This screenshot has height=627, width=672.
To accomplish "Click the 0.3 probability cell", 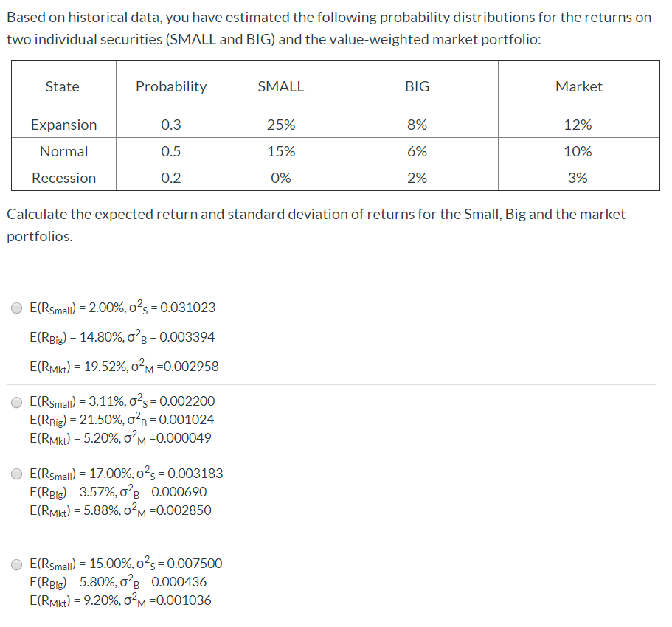I will click(170, 125).
